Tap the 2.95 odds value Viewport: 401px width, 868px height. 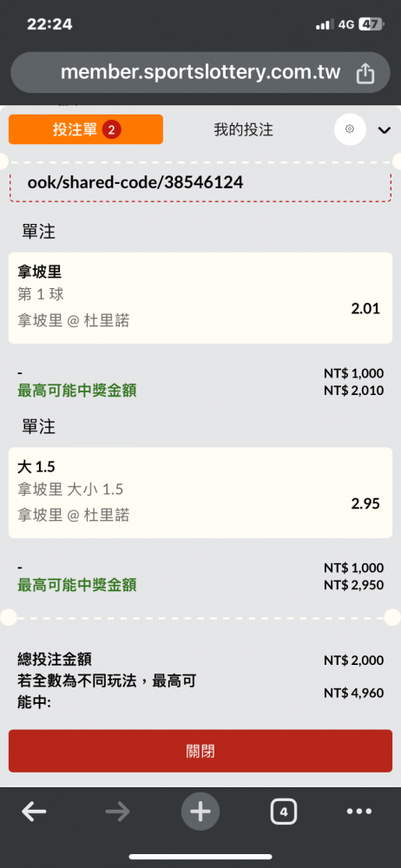[365, 503]
